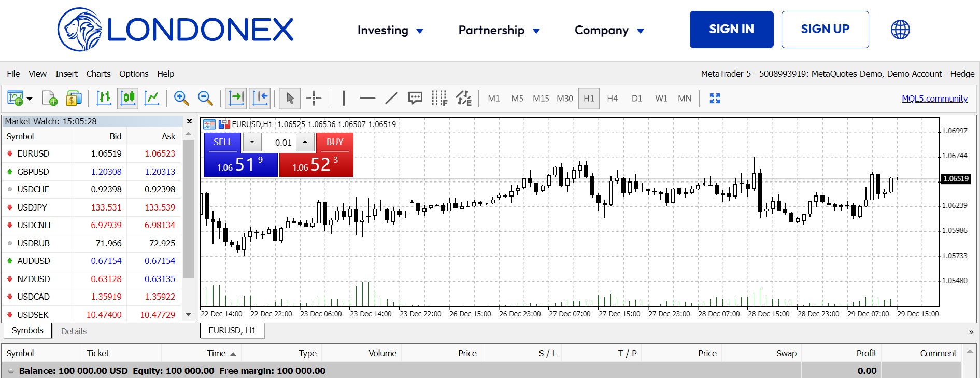Screen dimensions: 980x378
Task: Set timeframe to M15
Action: [x=541, y=98]
